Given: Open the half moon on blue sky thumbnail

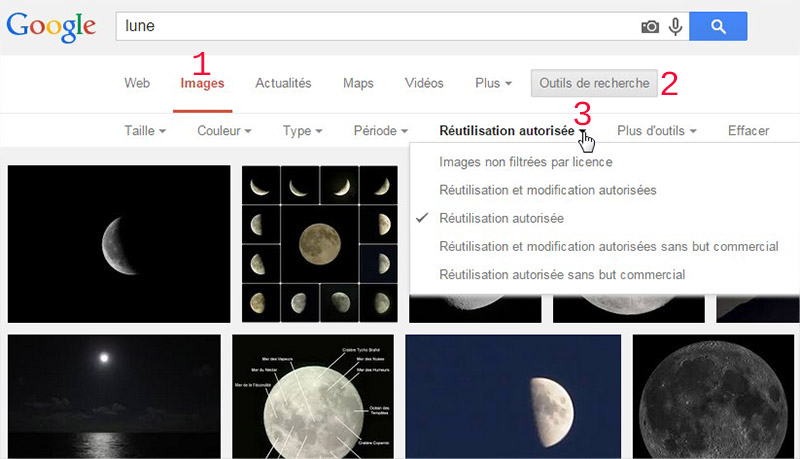Looking at the screenshot, I should [513, 396].
